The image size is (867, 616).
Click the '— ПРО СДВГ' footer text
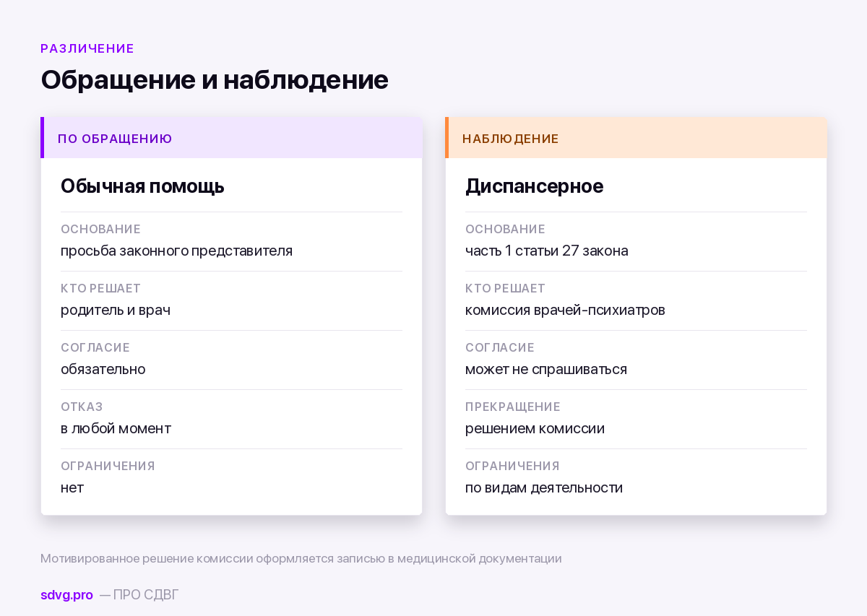coord(139,595)
